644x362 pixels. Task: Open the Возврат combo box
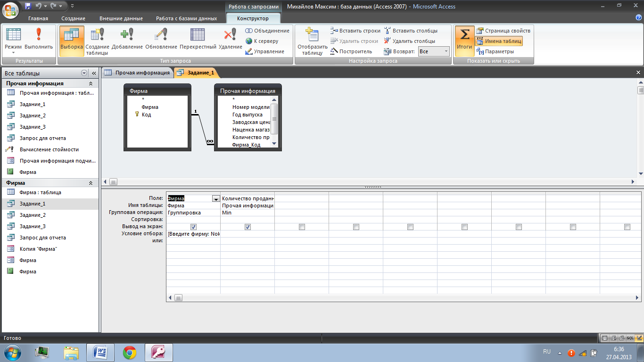pos(434,51)
